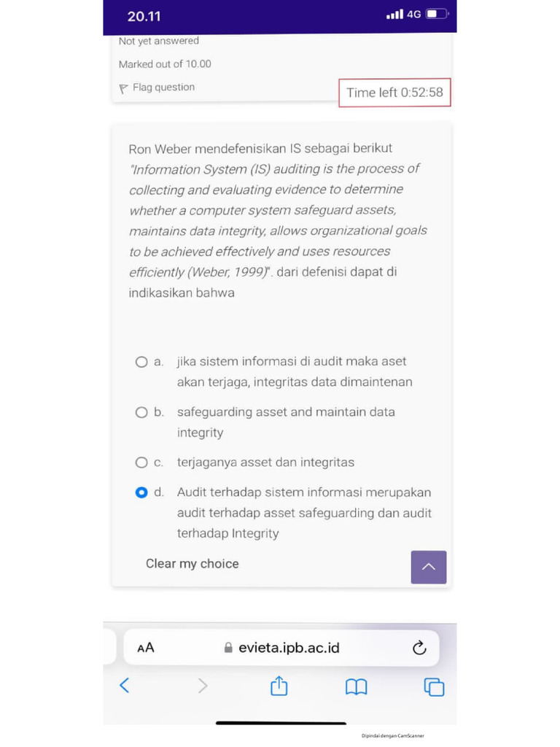Screen dimensions: 560x747
Task: Select option d radio button
Action: [141, 492]
